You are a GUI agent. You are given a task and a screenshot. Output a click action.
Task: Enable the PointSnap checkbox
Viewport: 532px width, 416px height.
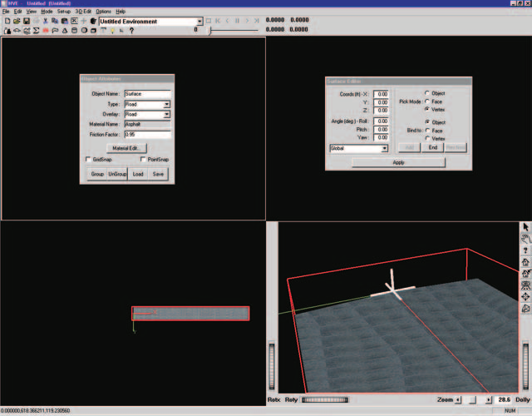[x=143, y=159]
